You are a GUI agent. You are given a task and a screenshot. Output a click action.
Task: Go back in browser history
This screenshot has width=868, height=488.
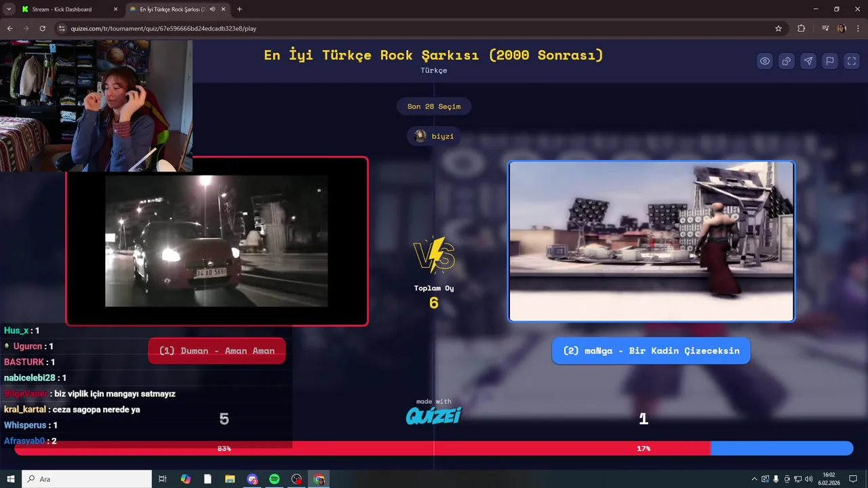point(9,28)
